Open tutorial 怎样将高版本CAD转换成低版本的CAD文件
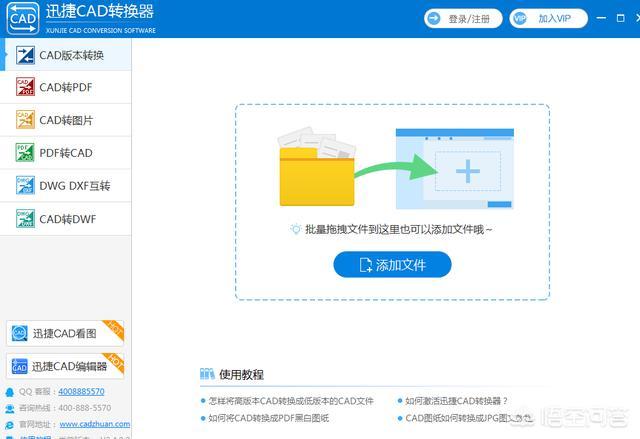The image size is (640, 439). pos(291,401)
